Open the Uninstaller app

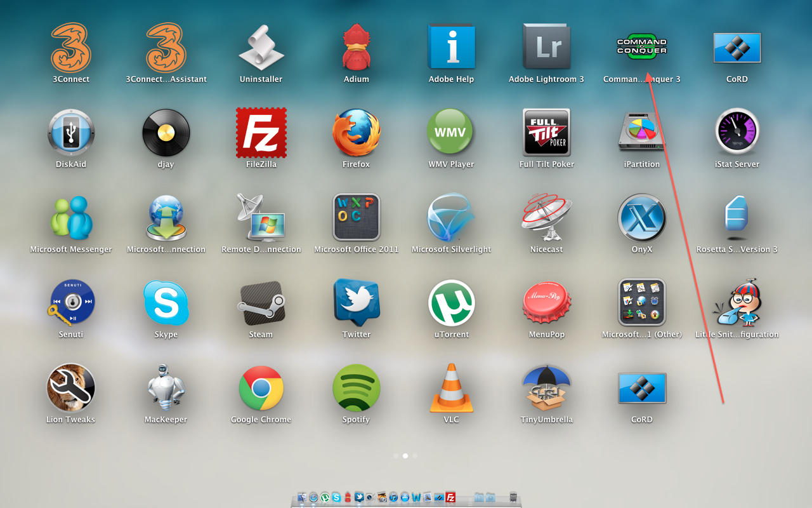point(261,48)
